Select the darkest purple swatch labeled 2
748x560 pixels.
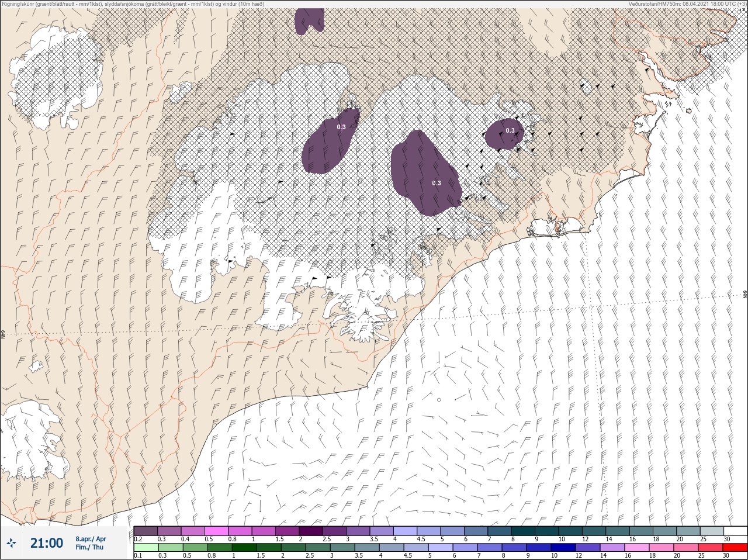[x=311, y=531]
